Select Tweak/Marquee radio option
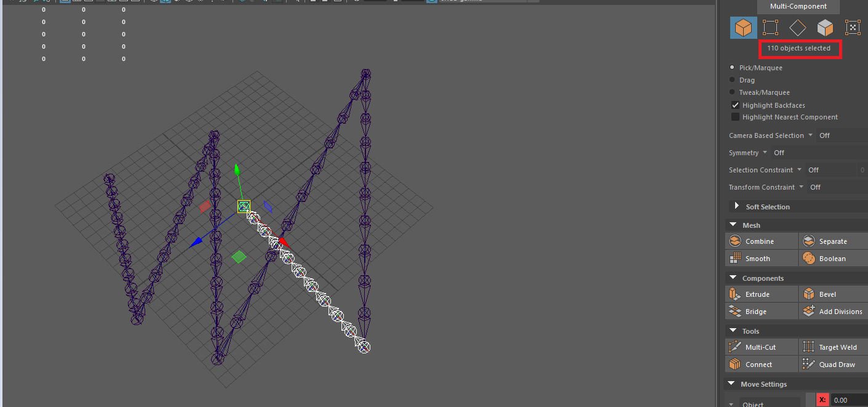The image size is (868, 407). 732,92
